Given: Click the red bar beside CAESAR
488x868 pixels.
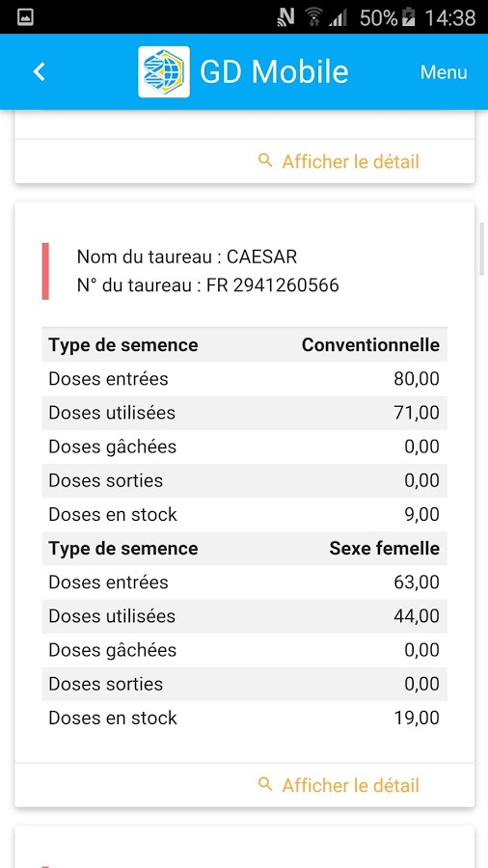Looking at the screenshot, I should 45,271.
